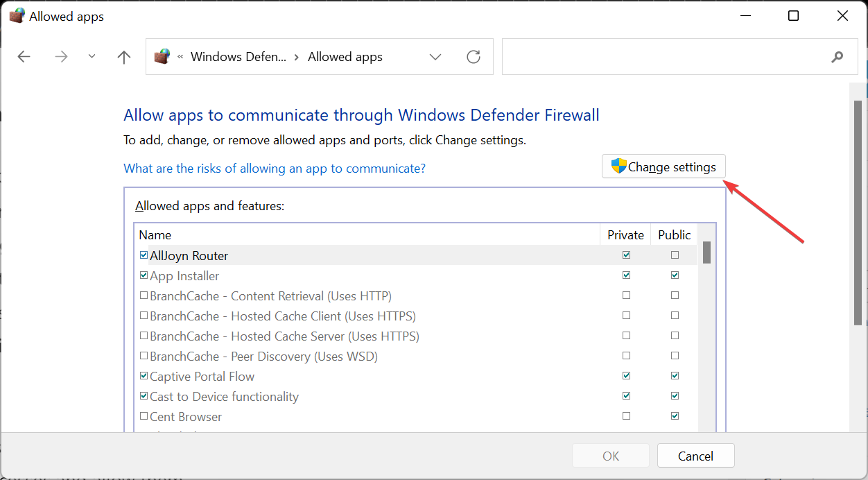Screen dimensions: 868x480
Task: Refresh the Allowed apps page
Action: coord(474,57)
